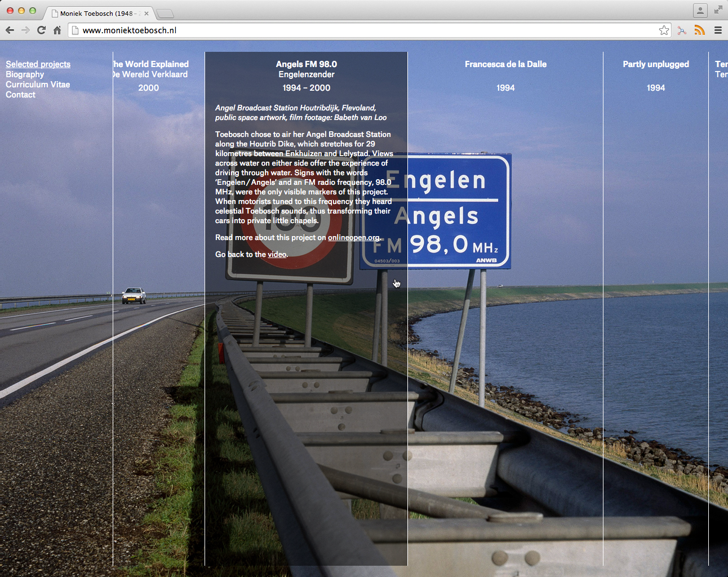Image resolution: width=728 pixels, height=577 pixels.
Task: Open the Contact page
Action: point(20,95)
